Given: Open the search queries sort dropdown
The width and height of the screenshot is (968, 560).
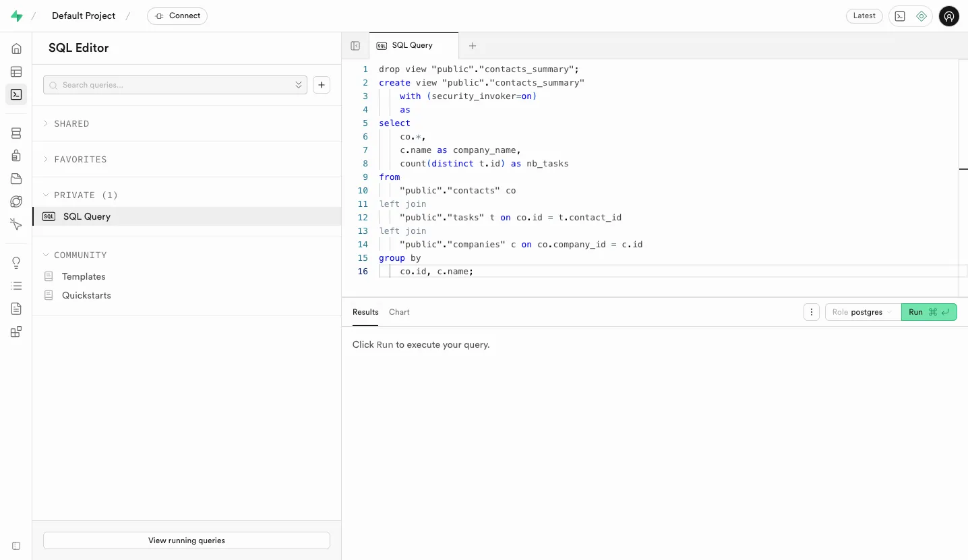Looking at the screenshot, I should [299, 85].
